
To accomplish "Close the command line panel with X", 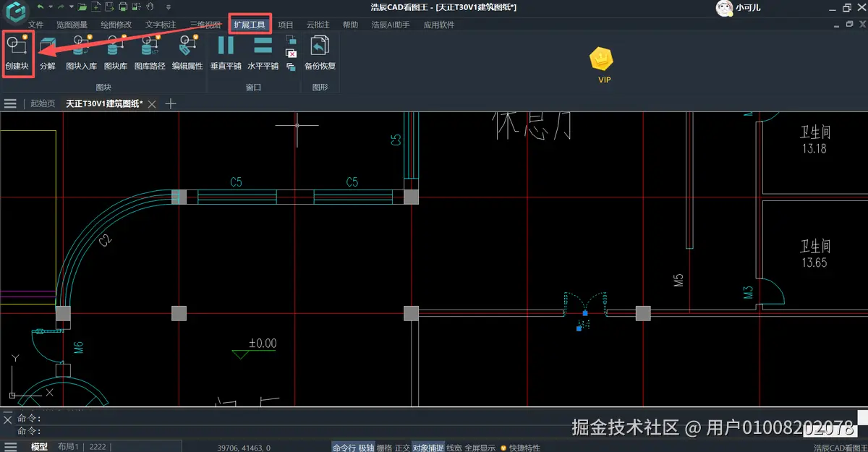I will click(x=7, y=419).
